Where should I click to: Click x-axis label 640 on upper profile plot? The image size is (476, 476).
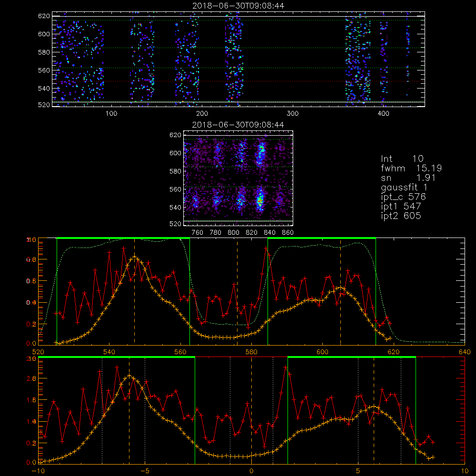click(x=465, y=352)
